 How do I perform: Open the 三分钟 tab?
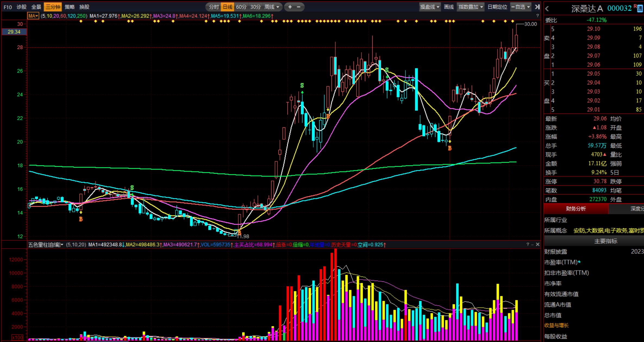(53, 7)
